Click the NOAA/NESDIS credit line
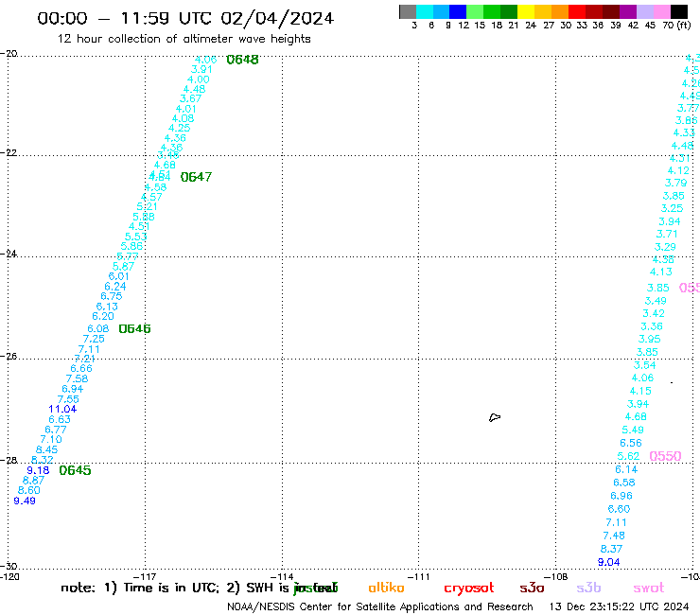 click(x=380, y=606)
